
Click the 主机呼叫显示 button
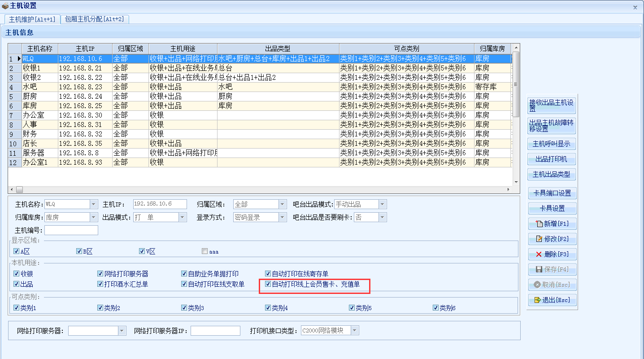coord(552,144)
